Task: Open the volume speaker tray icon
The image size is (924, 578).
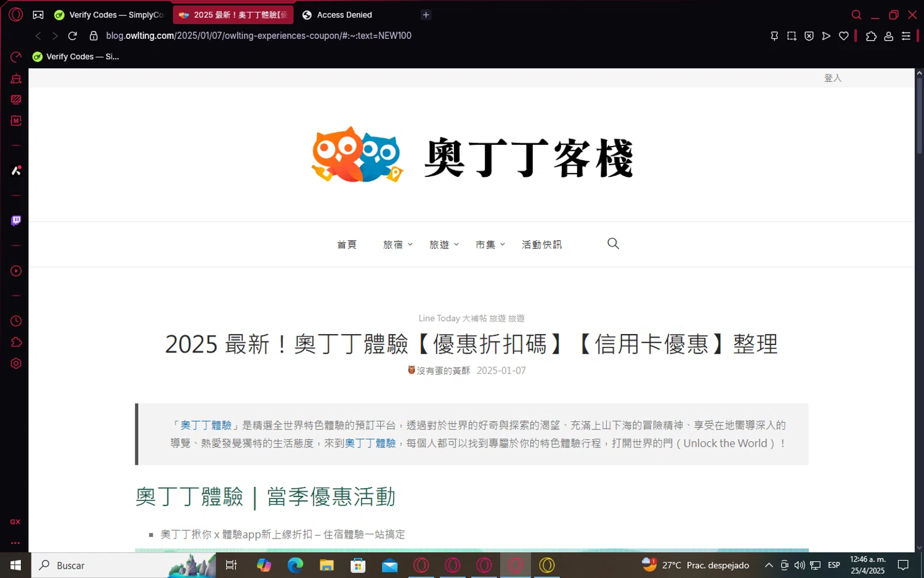Action: [800, 565]
